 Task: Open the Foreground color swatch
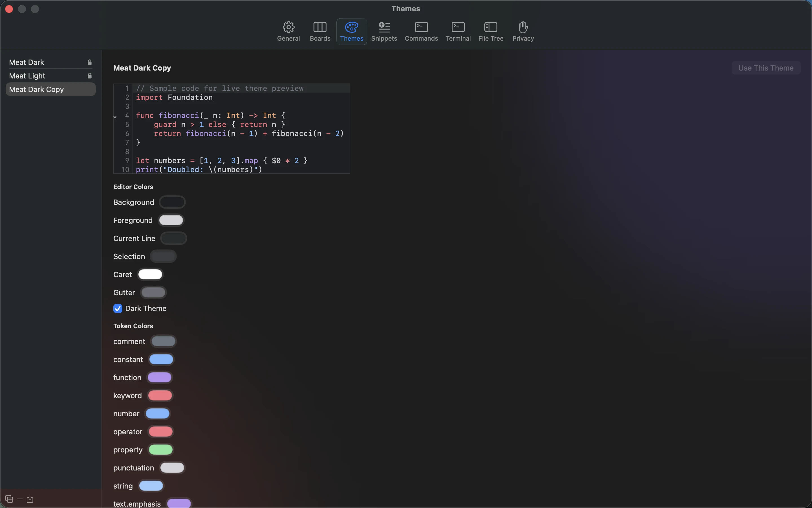[171, 220]
